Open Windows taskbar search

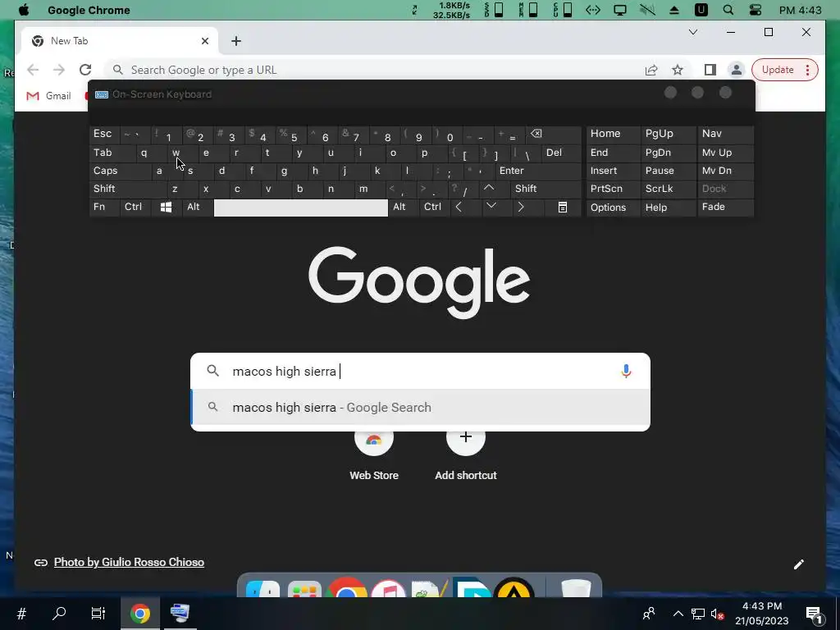click(x=59, y=613)
